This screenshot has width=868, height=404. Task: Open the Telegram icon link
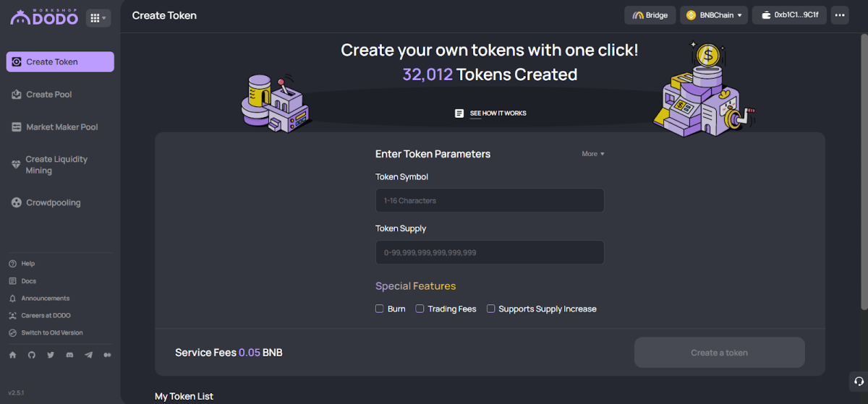tap(89, 355)
